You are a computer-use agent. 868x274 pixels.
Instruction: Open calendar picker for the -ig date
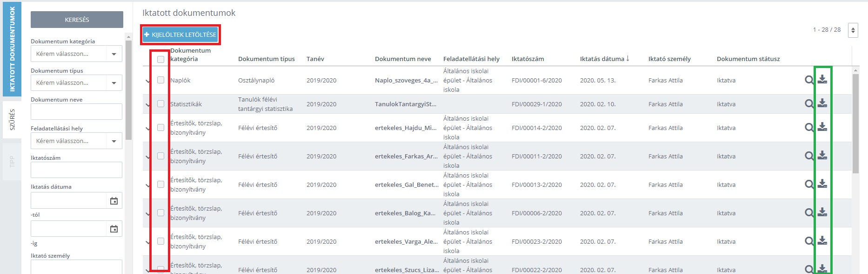[114, 229]
